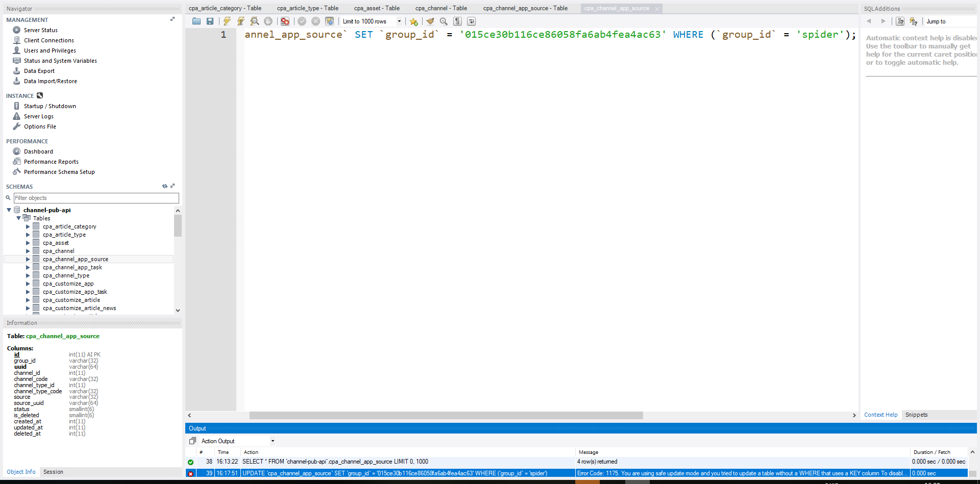
Task: Open Performance Reports
Action: [51, 162]
